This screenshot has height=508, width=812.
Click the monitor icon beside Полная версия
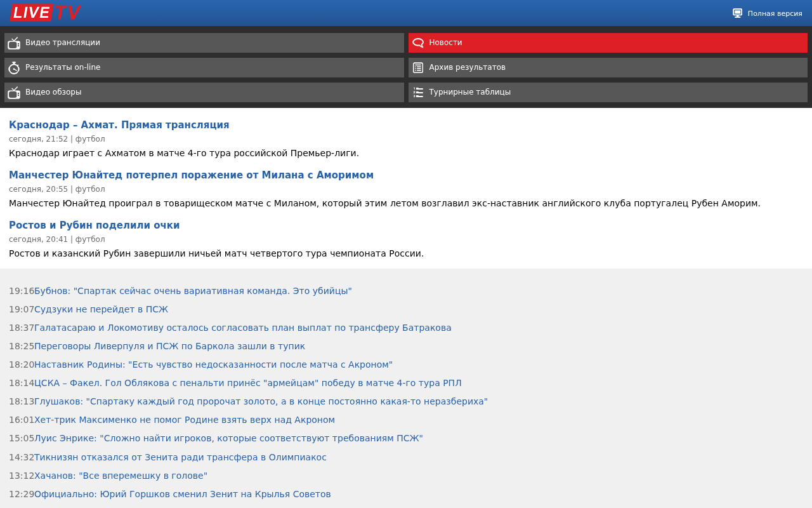tap(737, 13)
